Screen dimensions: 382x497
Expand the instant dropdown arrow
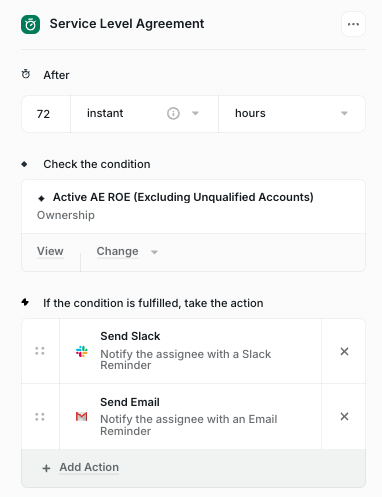195,113
